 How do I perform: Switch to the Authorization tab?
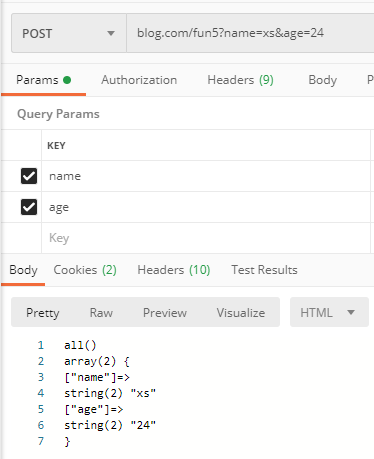(139, 80)
